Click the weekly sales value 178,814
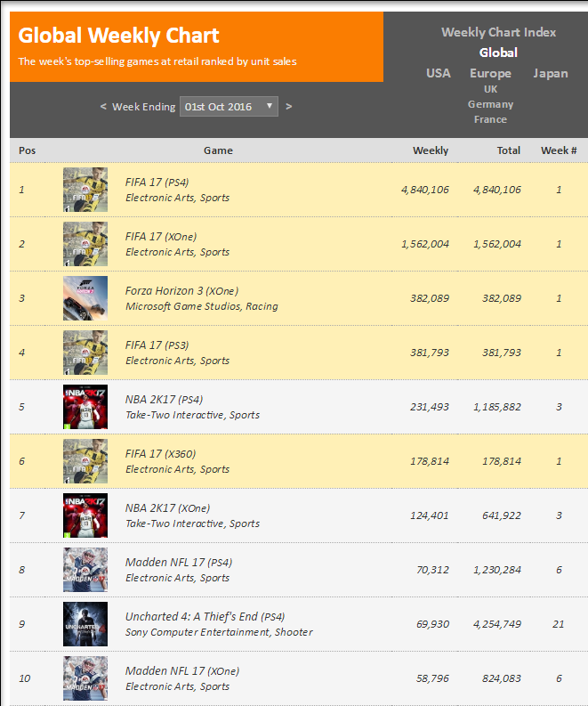 430,461
